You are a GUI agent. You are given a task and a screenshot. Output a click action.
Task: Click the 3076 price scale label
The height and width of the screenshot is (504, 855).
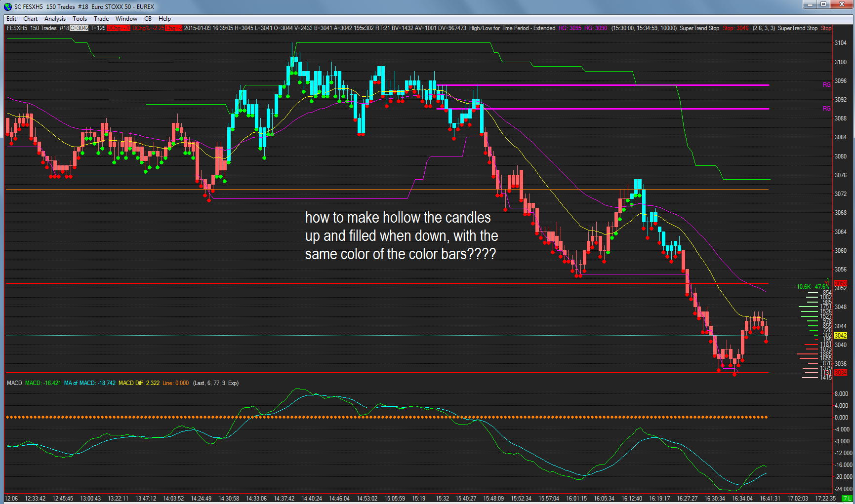pos(841,175)
